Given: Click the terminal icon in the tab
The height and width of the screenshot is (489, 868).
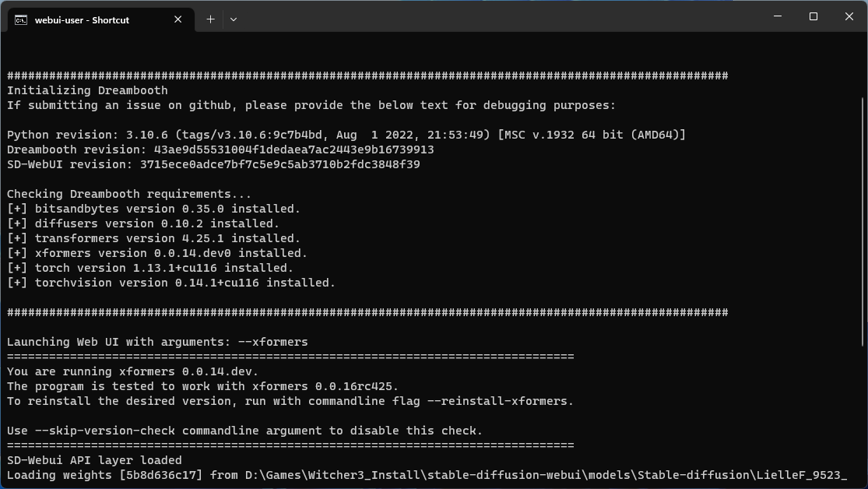Looking at the screenshot, I should click(x=21, y=19).
